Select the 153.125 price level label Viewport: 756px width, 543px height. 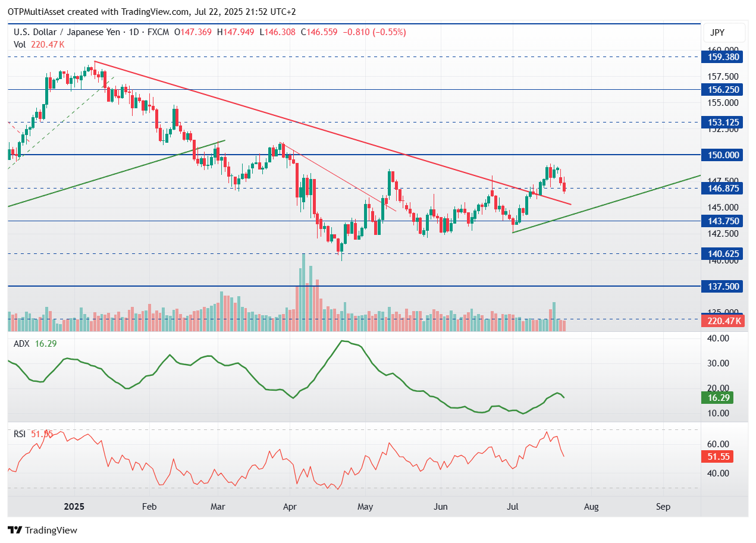click(723, 122)
